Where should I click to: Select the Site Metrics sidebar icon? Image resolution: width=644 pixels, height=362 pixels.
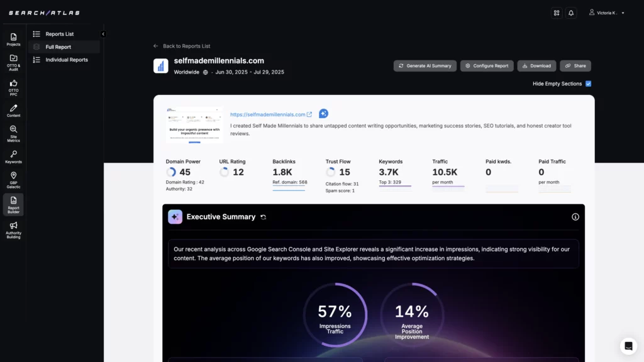(x=13, y=133)
